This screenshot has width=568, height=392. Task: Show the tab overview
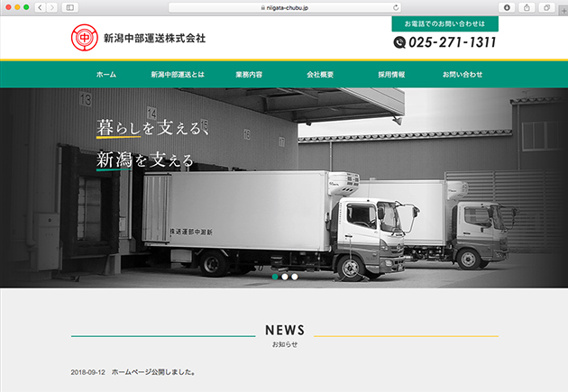(545, 7)
